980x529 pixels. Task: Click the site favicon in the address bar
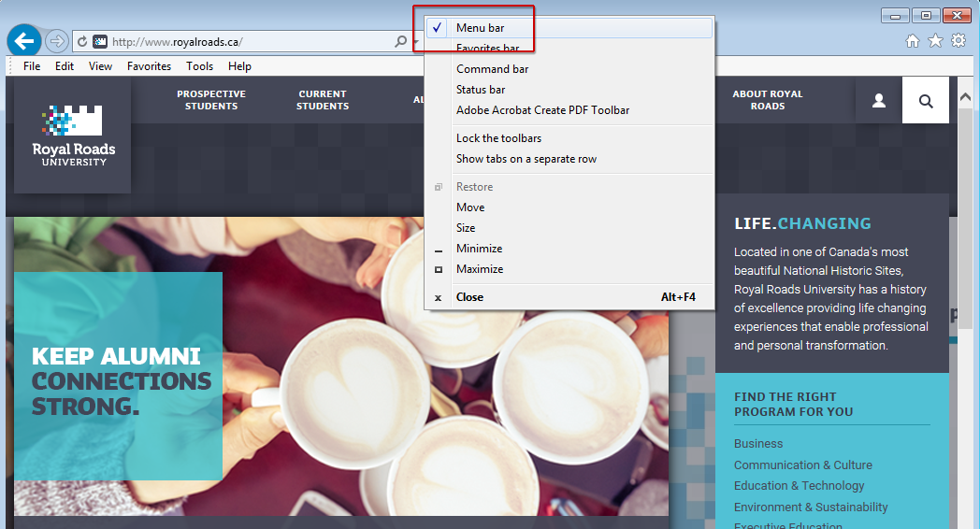point(100,42)
